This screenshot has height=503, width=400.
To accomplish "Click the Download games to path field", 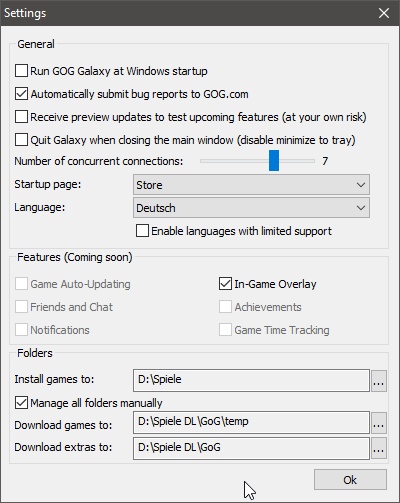I will pyautogui.click(x=251, y=422).
